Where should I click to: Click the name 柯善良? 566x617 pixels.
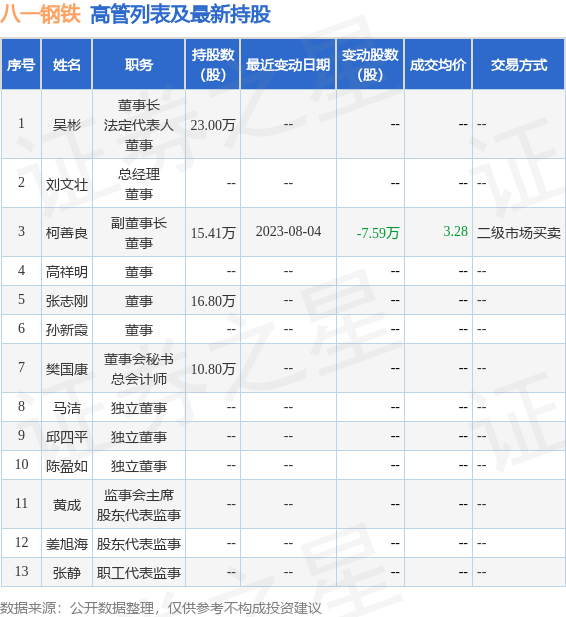click(67, 233)
